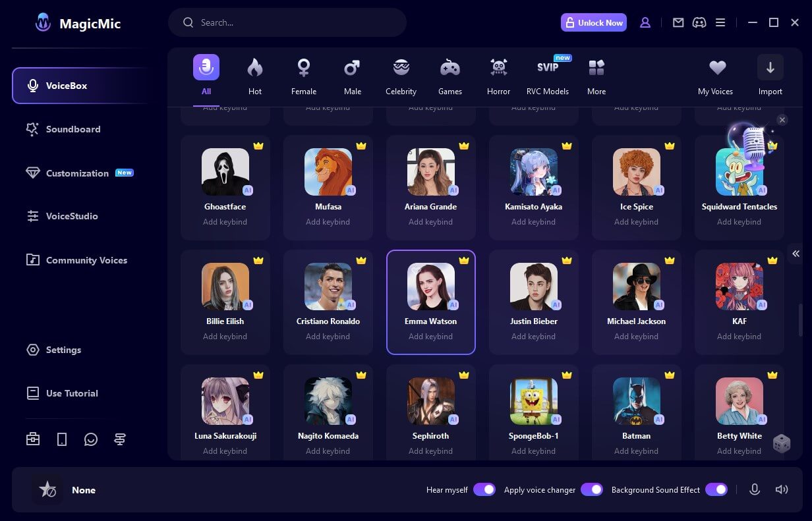Select the Sephiroth voice thumbnail
The height and width of the screenshot is (521, 812).
[x=431, y=401]
